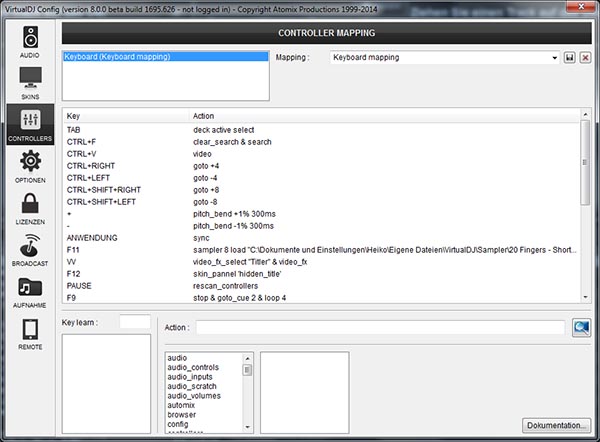This screenshot has height=442, width=600.
Task: Click category list scrollbar down arrow
Action: click(248, 427)
